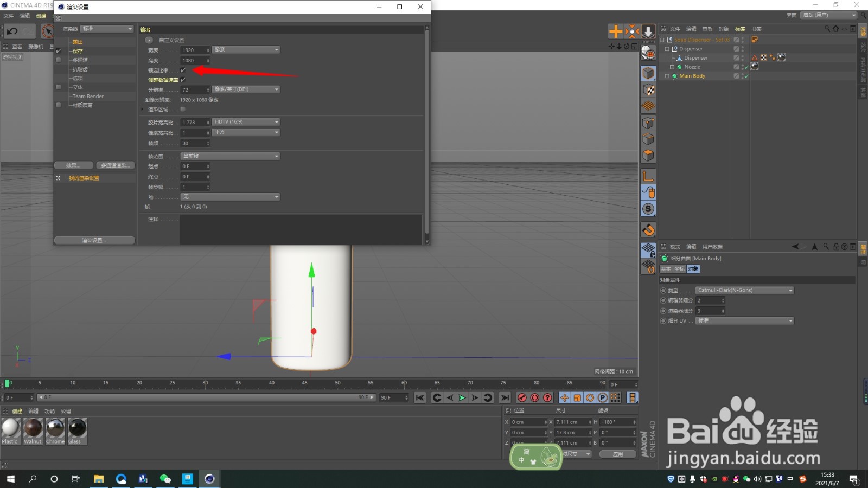This screenshot has width=868, height=488.
Task: Toggle the Point Level Animation dots icon
Action: tap(615, 397)
